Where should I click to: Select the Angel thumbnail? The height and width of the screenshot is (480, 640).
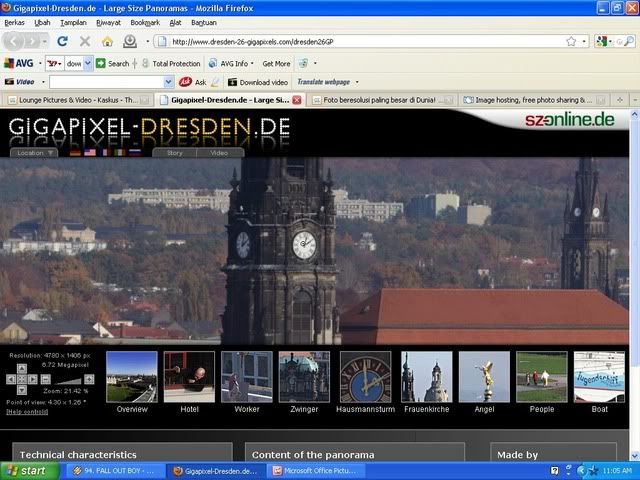click(484, 377)
